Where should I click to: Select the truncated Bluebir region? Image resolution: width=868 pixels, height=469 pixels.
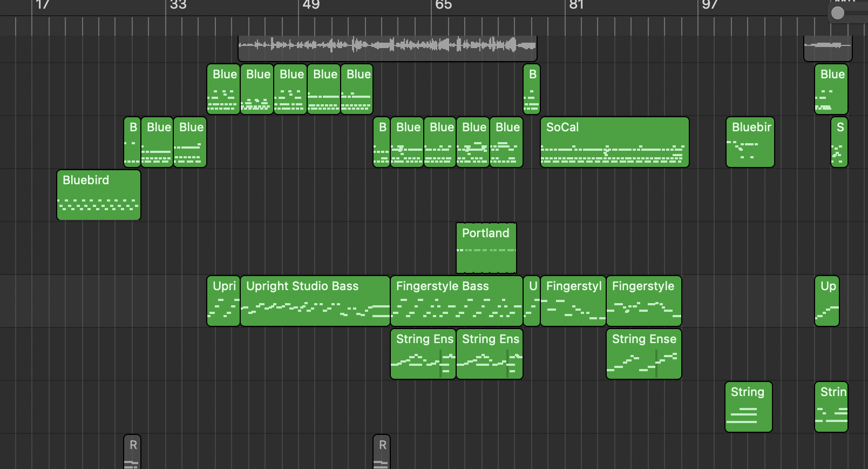tap(750, 143)
